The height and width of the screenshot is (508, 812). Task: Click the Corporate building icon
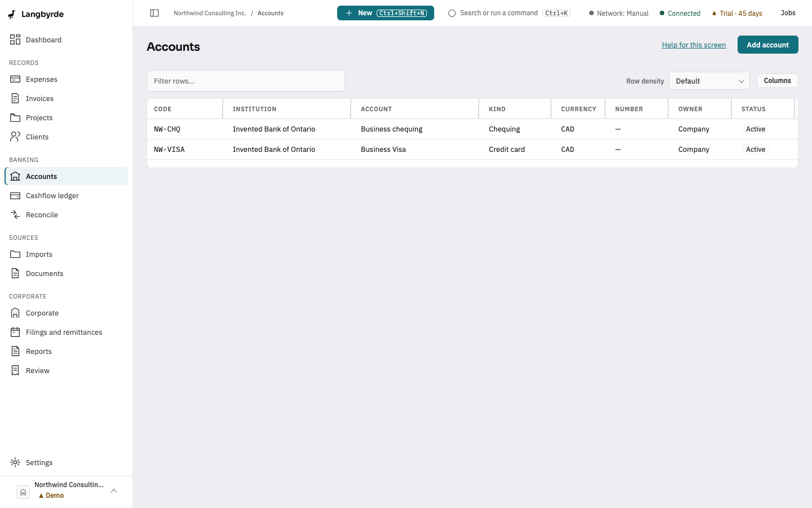[15, 313]
